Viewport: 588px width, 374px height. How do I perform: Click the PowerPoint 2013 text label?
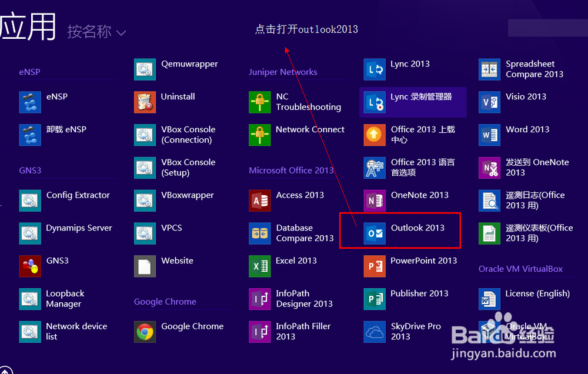(424, 261)
